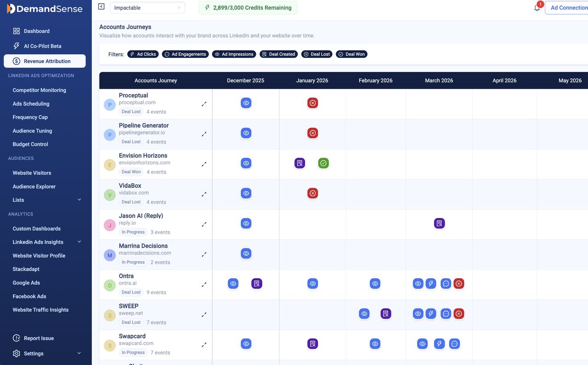The image size is (588, 365).
Task: Collapse the sidebar with the arrow icon
Action: 102,6
